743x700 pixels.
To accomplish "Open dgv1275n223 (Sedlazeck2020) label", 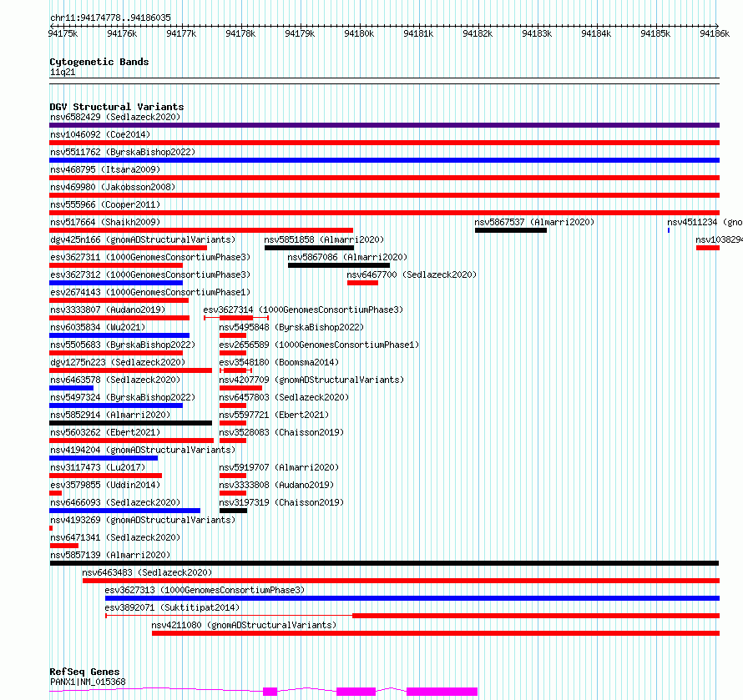I will (118, 362).
